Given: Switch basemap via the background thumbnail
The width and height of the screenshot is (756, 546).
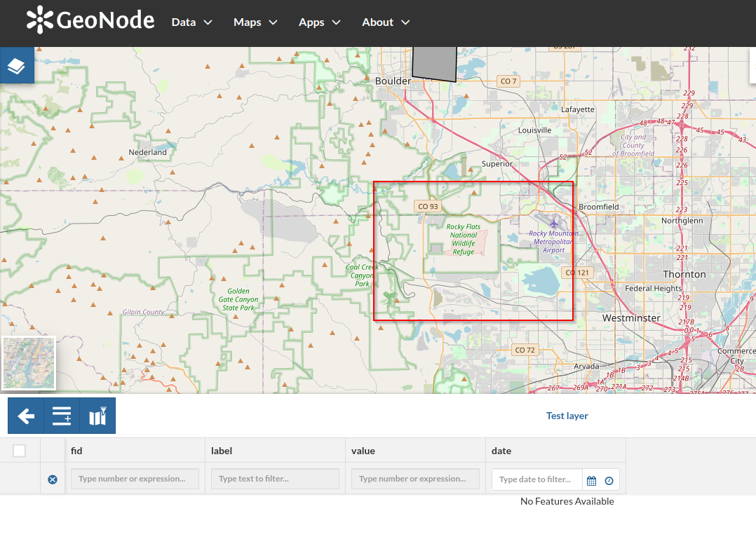Looking at the screenshot, I should pyautogui.click(x=29, y=363).
